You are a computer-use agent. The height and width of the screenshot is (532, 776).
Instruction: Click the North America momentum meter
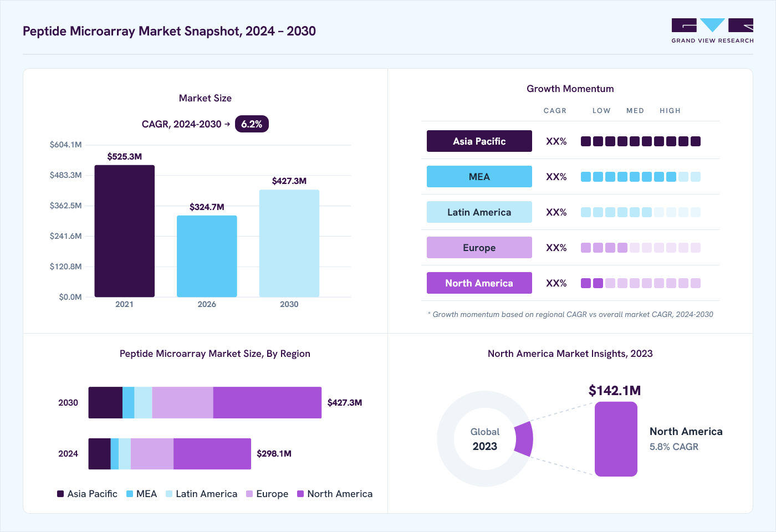[641, 283]
